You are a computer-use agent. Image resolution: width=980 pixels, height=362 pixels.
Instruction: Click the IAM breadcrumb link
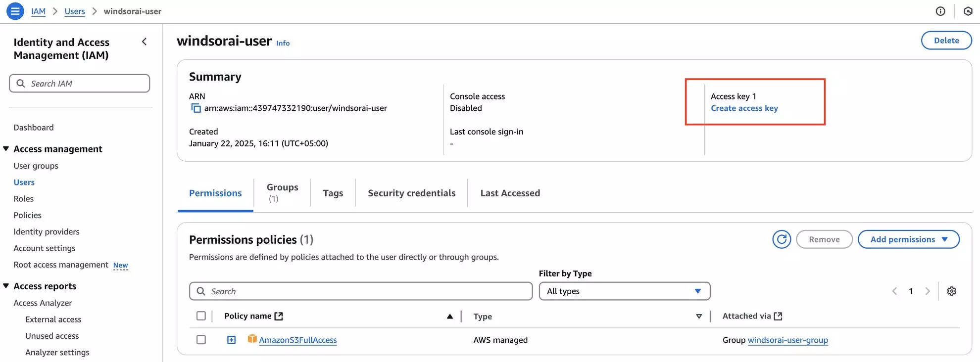38,11
